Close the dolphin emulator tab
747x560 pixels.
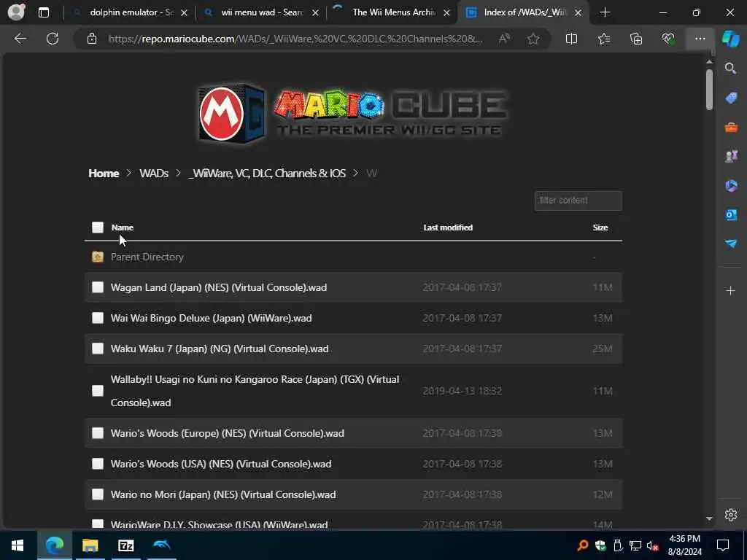pyautogui.click(x=184, y=13)
